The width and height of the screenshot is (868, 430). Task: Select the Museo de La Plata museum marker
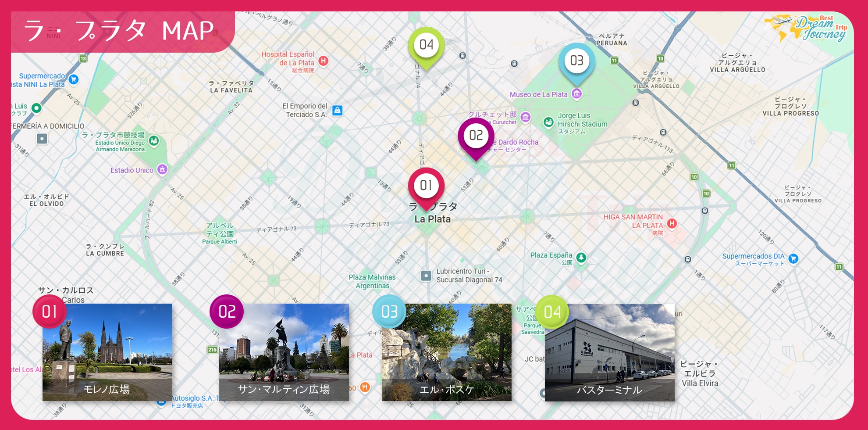click(x=577, y=93)
